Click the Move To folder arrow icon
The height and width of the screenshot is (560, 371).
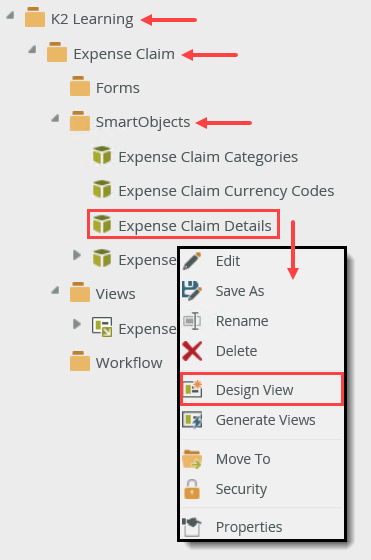click(192, 459)
